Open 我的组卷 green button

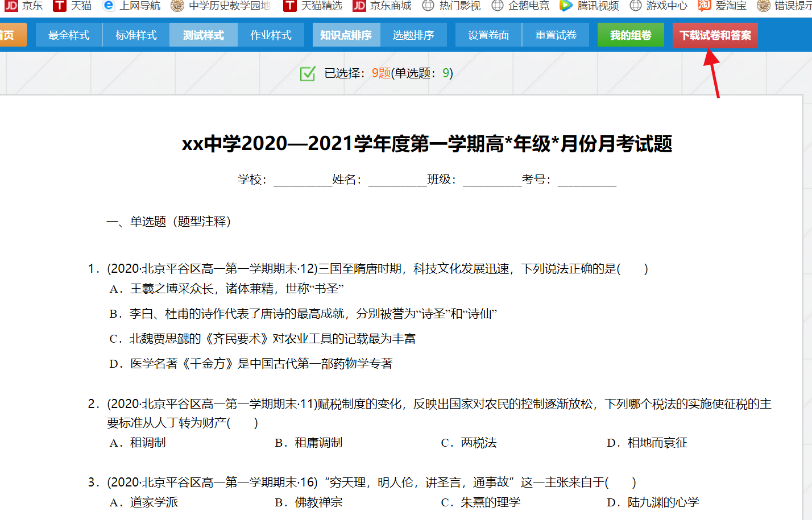tap(631, 35)
